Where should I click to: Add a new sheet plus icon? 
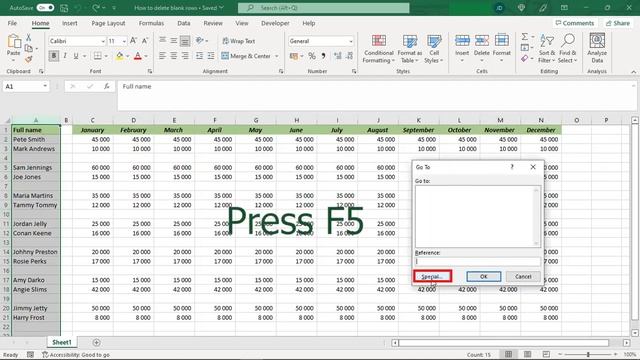pyautogui.click(x=96, y=342)
